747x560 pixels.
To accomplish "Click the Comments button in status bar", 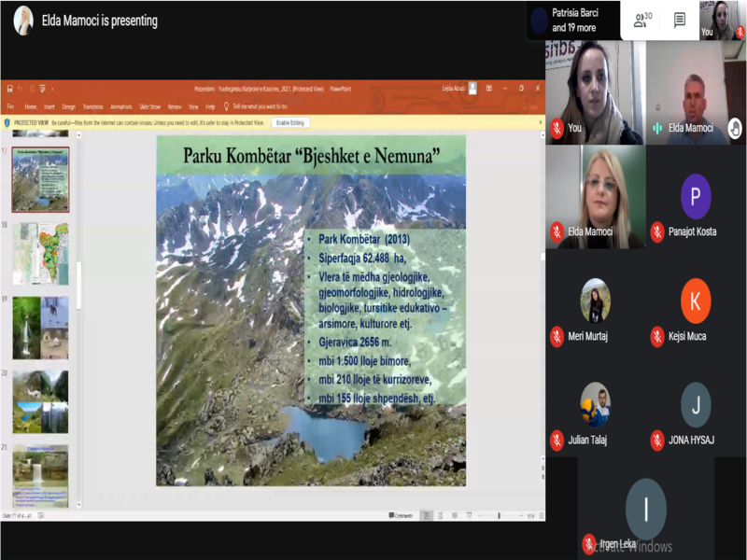I will 401,516.
